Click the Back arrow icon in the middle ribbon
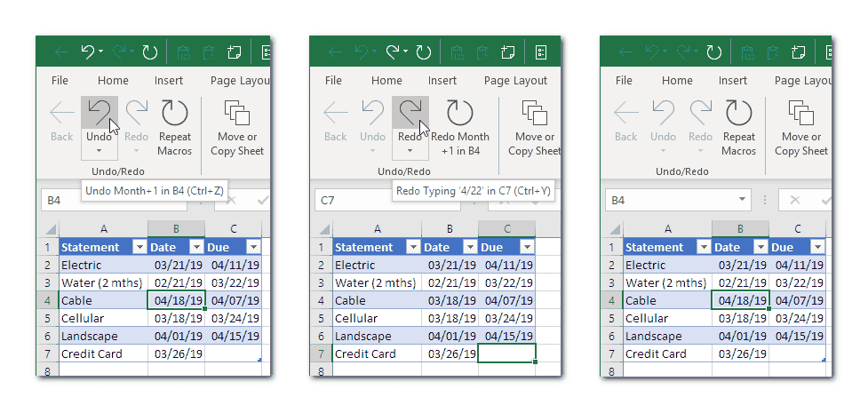 [x=335, y=113]
